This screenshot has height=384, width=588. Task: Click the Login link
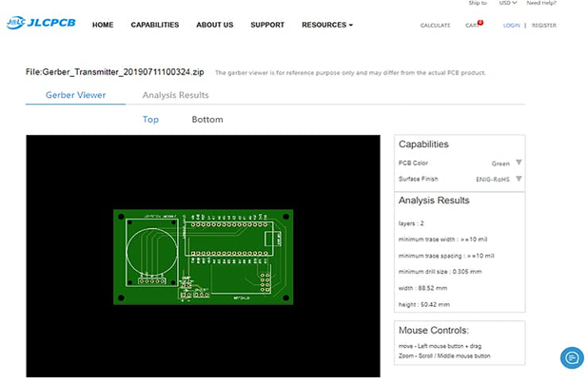point(512,25)
